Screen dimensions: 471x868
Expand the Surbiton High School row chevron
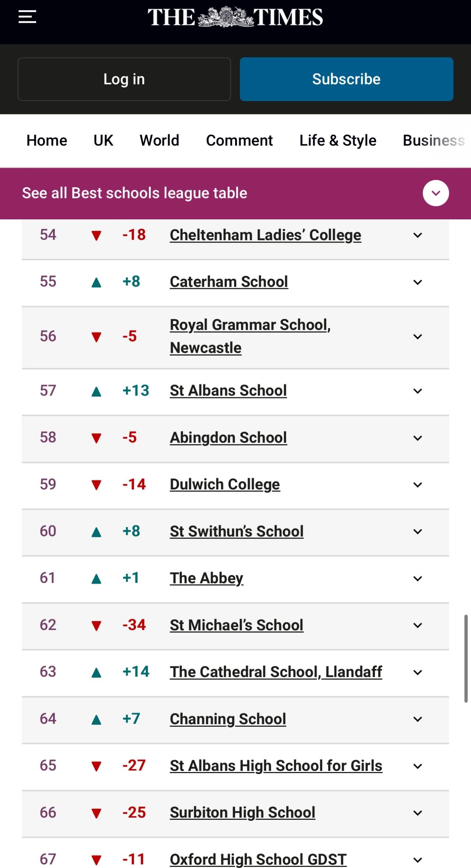[418, 813]
